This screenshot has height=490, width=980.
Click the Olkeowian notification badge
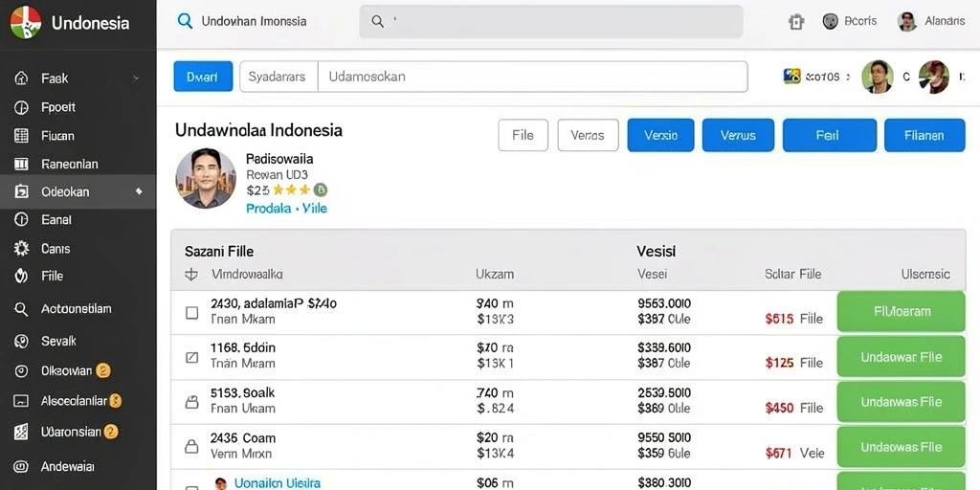[x=103, y=370]
